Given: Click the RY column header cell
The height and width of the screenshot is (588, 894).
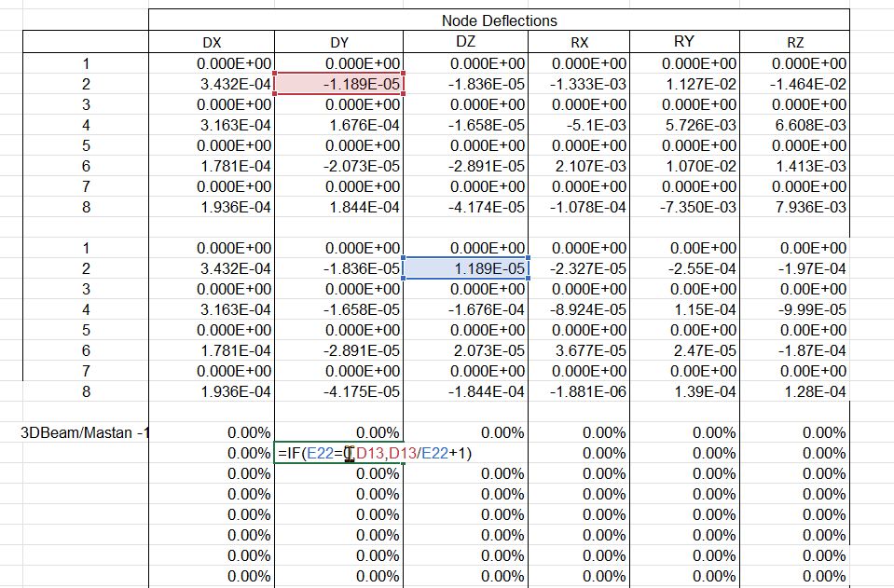Looking at the screenshot, I should [684, 42].
